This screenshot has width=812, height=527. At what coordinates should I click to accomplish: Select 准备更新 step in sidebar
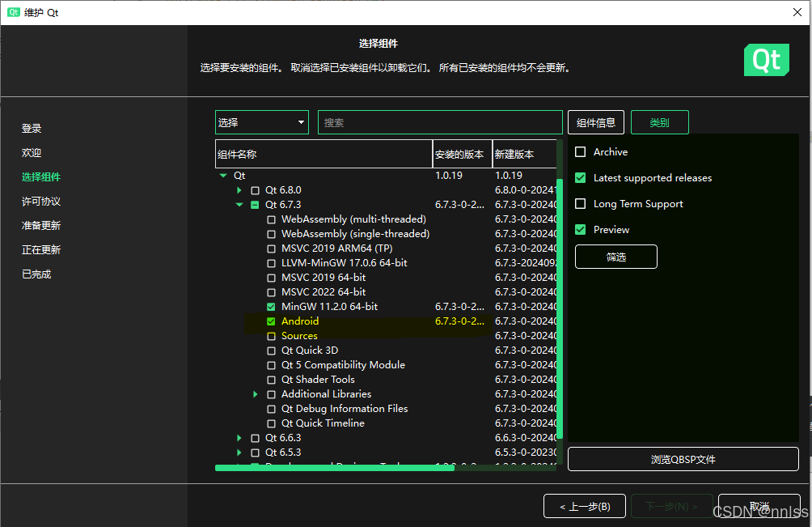pyautogui.click(x=41, y=225)
